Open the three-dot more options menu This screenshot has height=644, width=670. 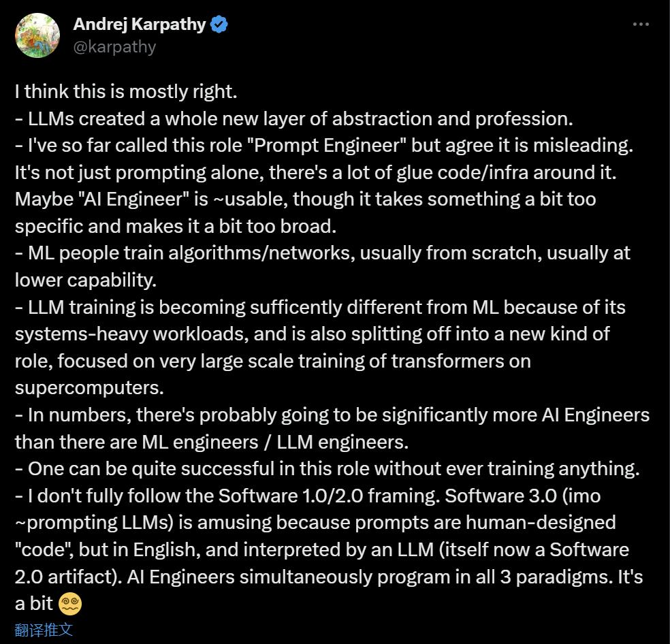(x=641, y=25)
